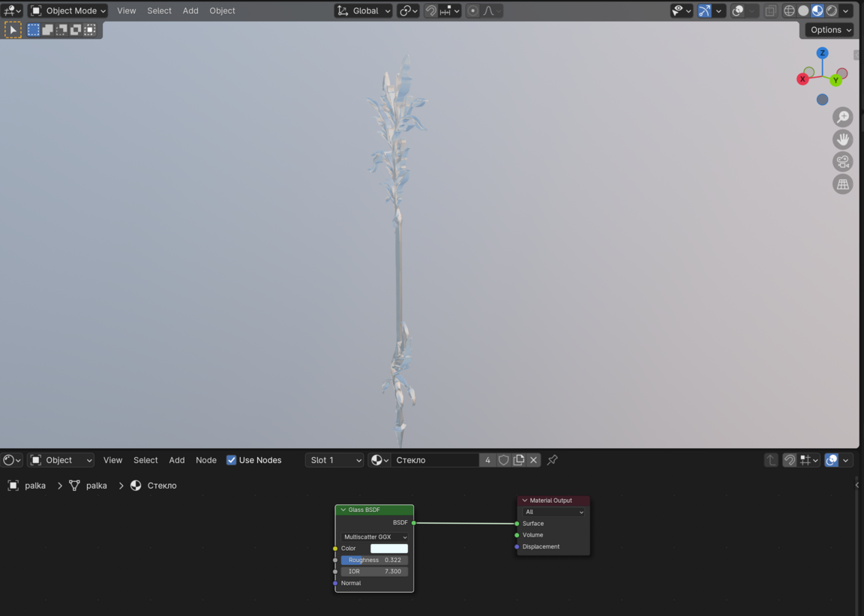Open the Select menu in 3D viewport header
The width and height of the screenshot is (864, 616).
[x=159, y=10]
